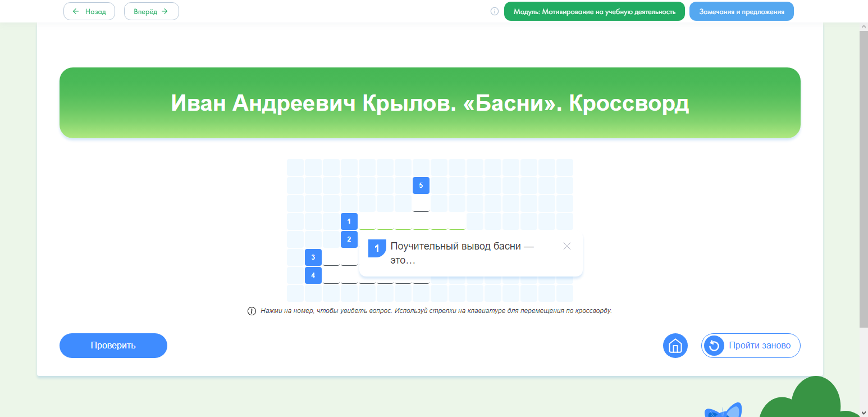Close the question 1 hint popup
Screen dimensions: 868x417
tap(567, 246)
